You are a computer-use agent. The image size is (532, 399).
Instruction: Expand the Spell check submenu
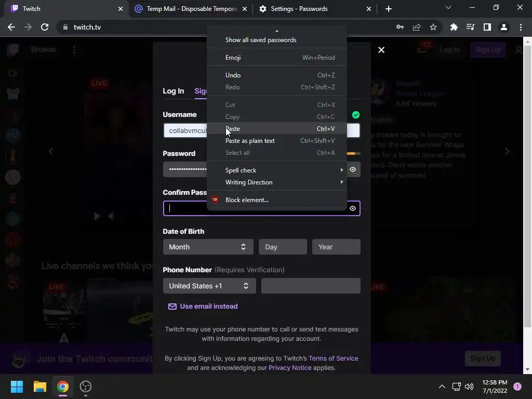coord(277,170)
